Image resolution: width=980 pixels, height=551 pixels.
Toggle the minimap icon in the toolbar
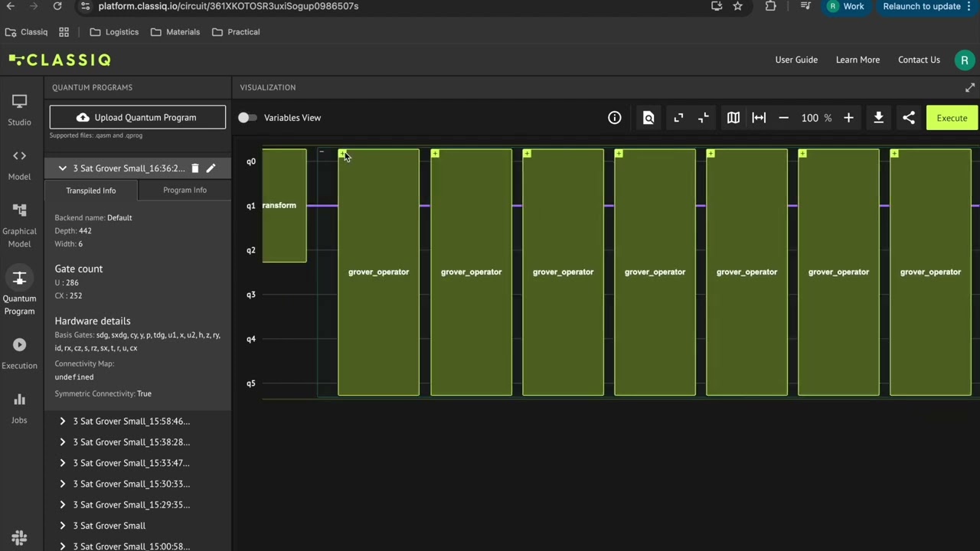point(733,118)
